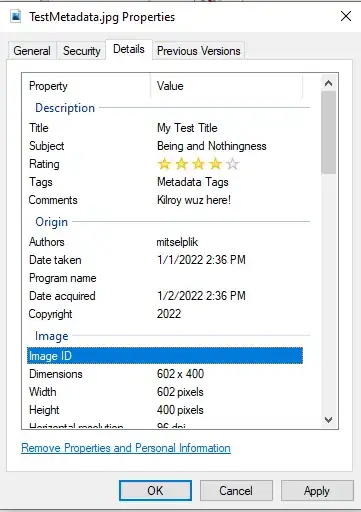Open the Security tab

82,51
